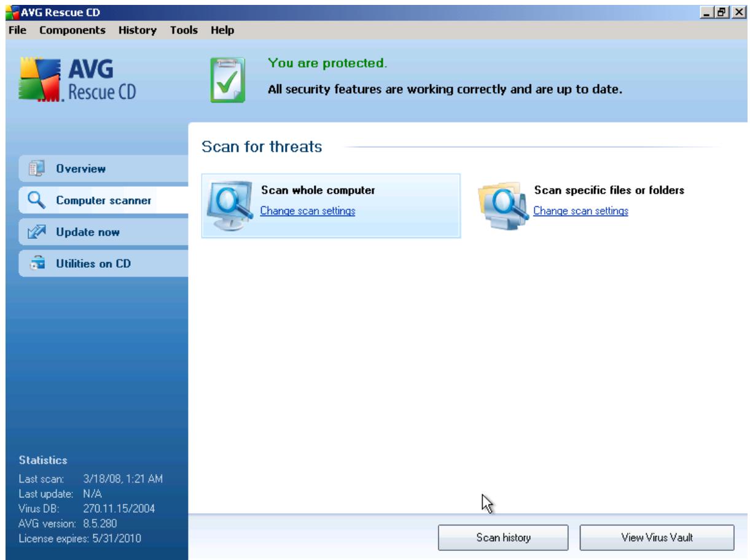Start Scan specific files or folders

609,190
